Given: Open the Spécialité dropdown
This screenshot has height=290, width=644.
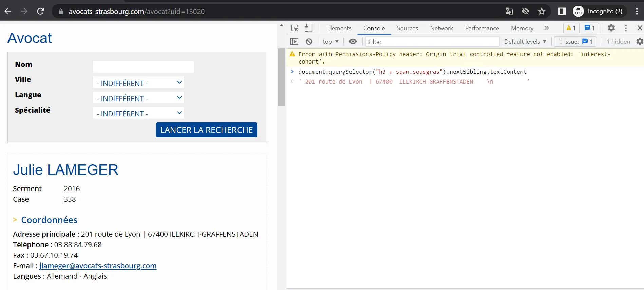Looking at the screenshot, I should pyautogui.click(x=138, y=113).
